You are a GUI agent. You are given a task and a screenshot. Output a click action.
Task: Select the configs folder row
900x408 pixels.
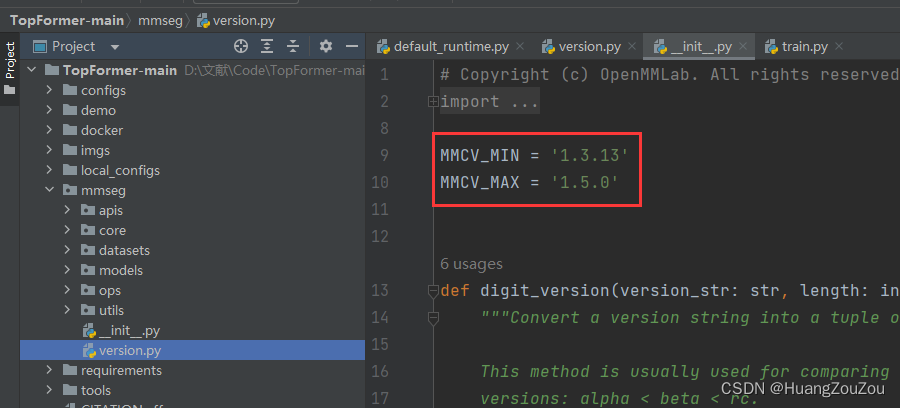pos(192,90)
